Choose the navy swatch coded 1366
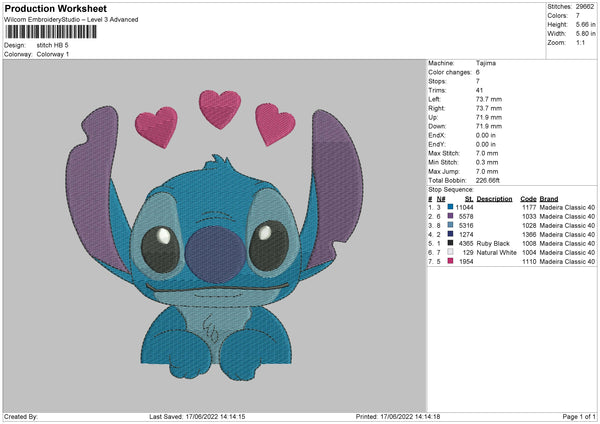The width and height of the screenshot is (600, 424). [x=450, y=234]
